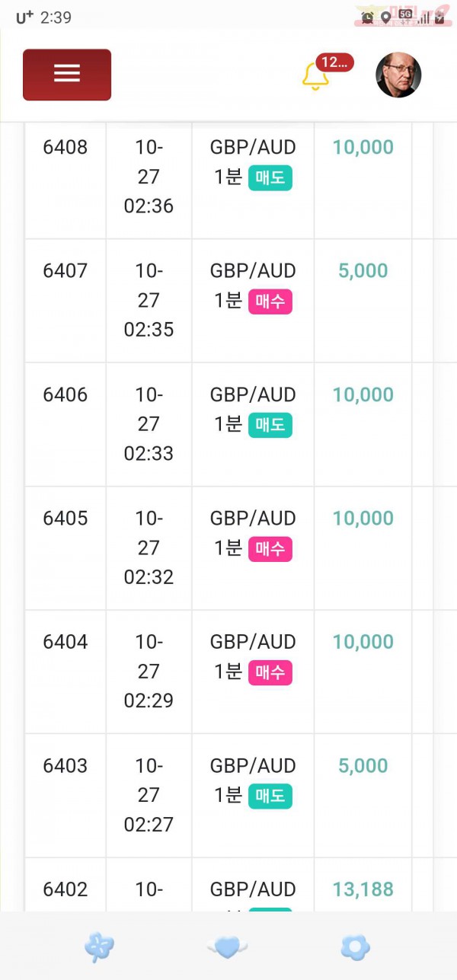Click the 매도 badge on order 6403
This screenshot has width=457, height=980.
coord(270,796)
